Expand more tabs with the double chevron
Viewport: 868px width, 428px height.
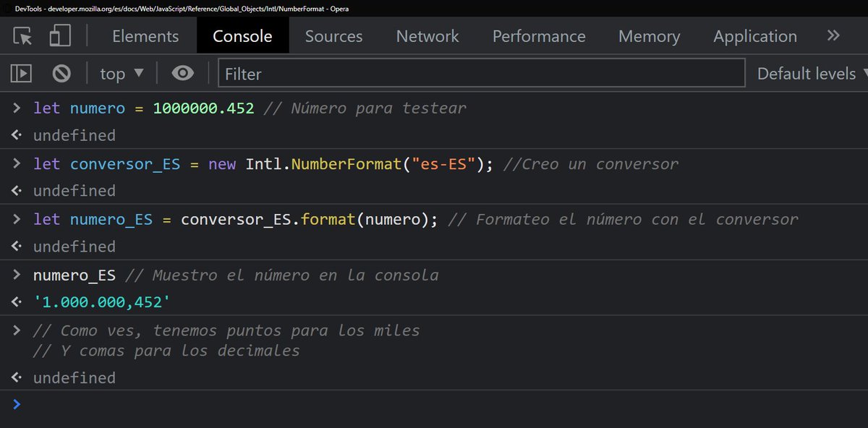[833, 35]
